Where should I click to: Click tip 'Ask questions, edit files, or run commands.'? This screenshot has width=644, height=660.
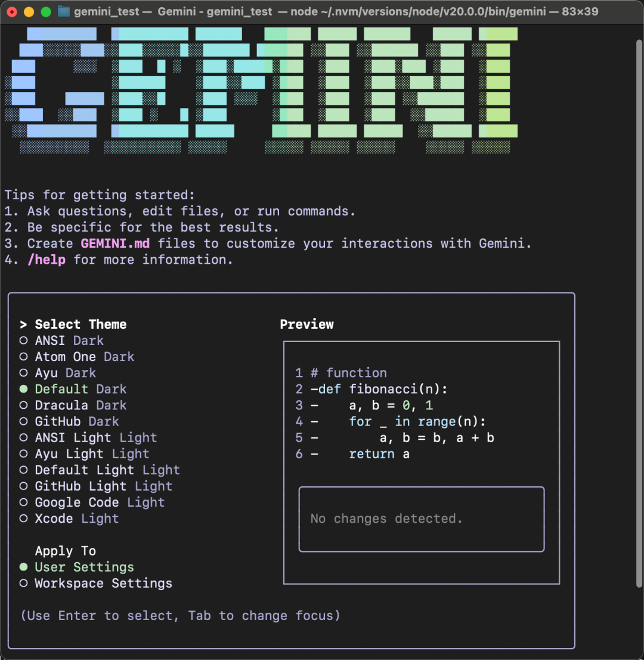point(191,211)
